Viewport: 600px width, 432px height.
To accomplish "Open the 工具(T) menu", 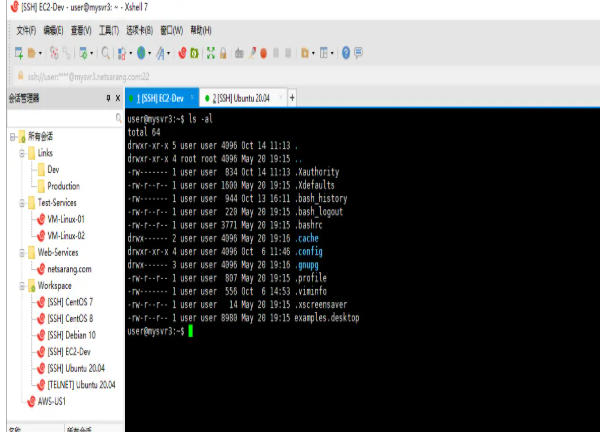I will coord(109,31).
